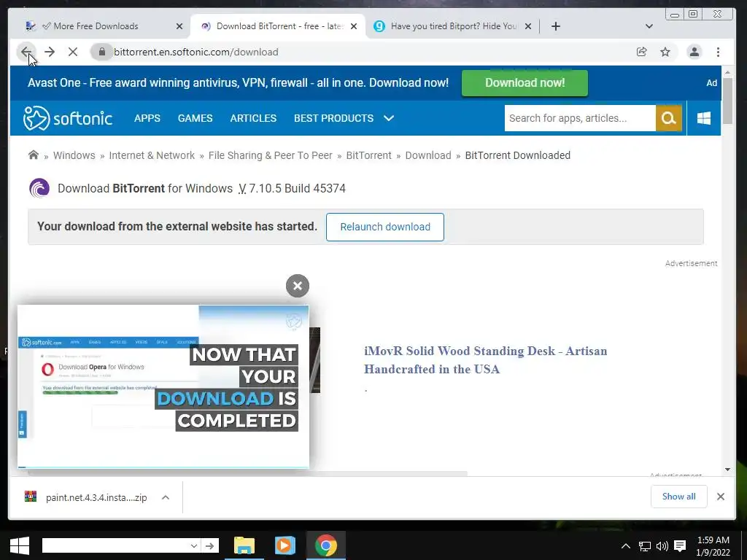Image resolution: width=747 pixels, height=560 pixels.
Task: Open the Chrome three-dot menu
Action: coord(718,52)
